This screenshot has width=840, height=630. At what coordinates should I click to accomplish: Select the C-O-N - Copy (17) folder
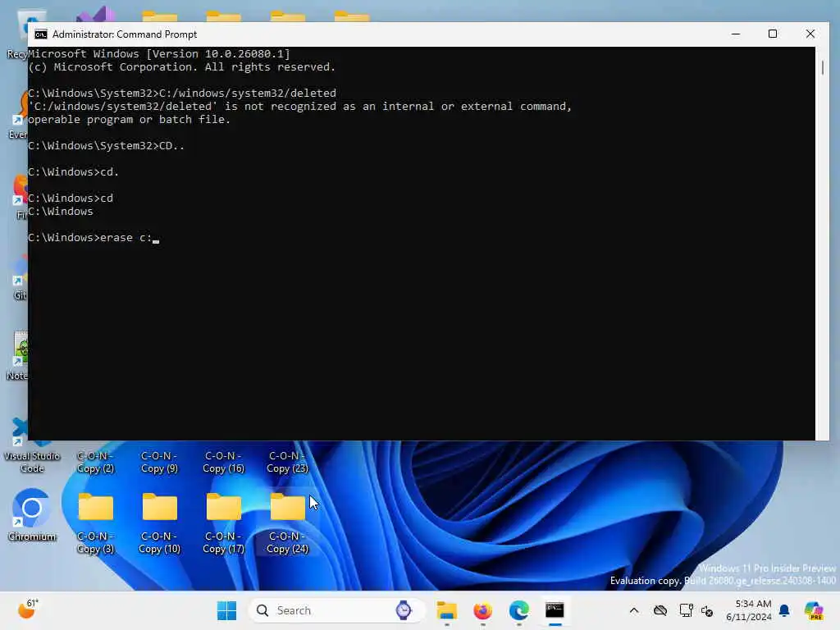tap(223, 523)
